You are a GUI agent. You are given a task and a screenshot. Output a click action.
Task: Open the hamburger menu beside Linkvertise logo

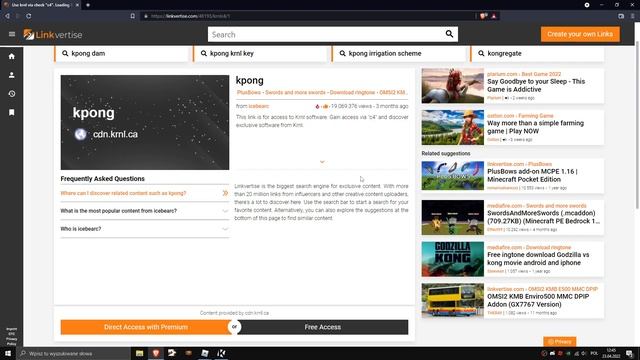coord(12,34)
